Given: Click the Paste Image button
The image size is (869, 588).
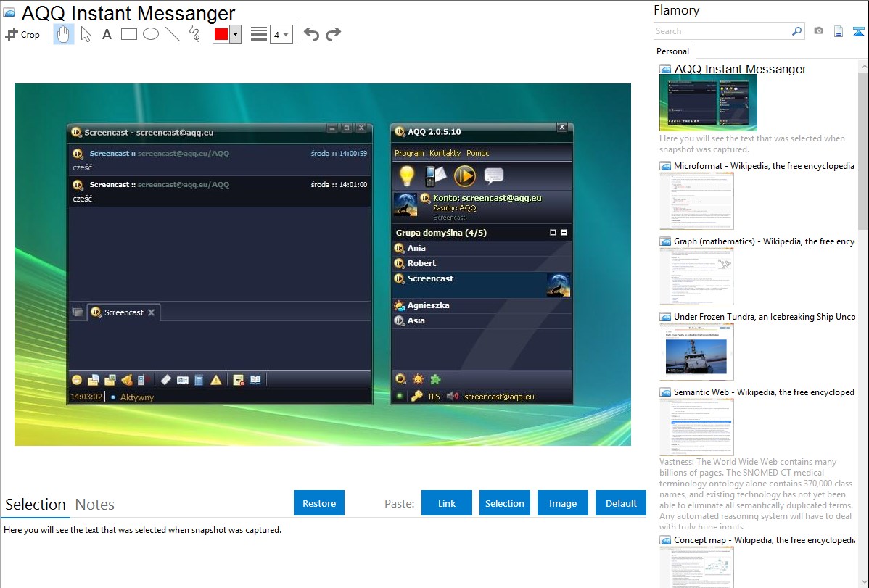Looking at the screenshot, I should point(562,503).
